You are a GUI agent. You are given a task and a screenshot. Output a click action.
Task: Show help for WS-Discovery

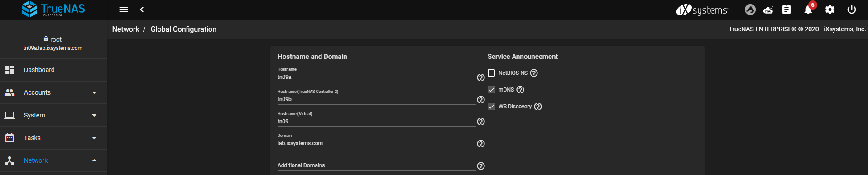click(538, 107)
